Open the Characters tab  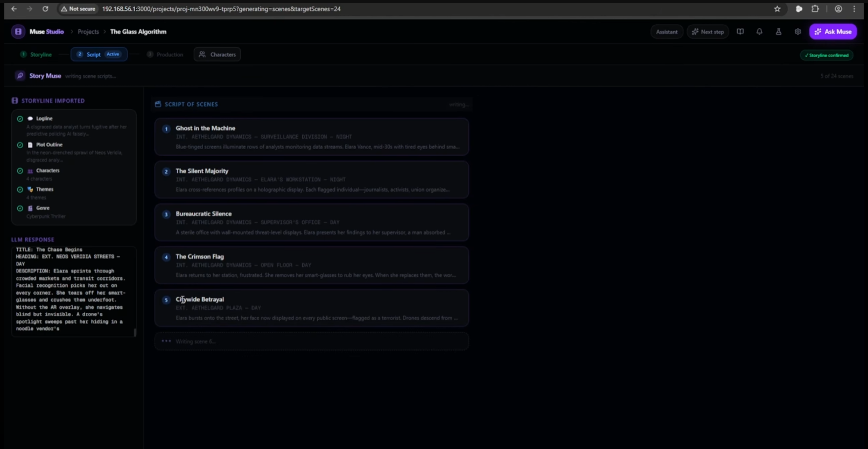pos(217,54)
